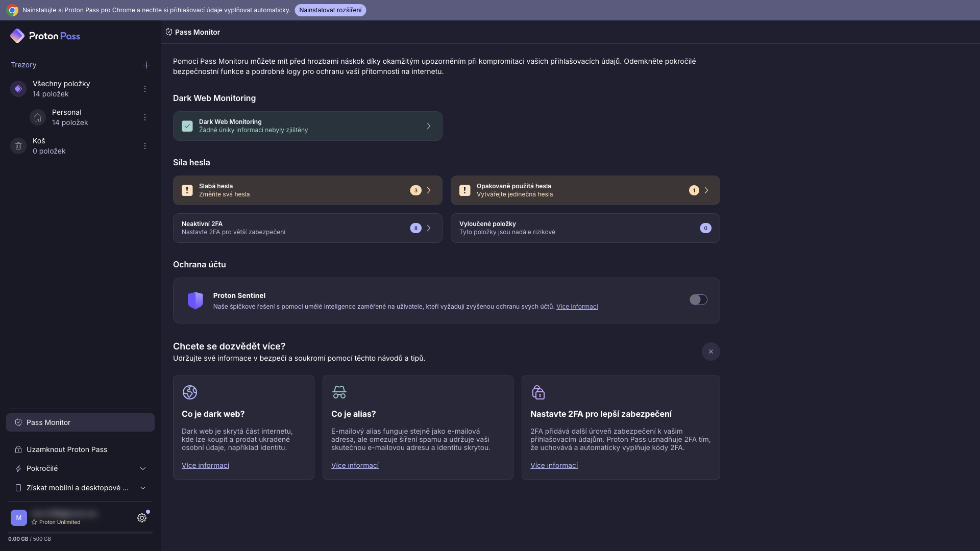Open options menu for Personal vault
Viewport: 980px width, 551px height.
(x=145, y=117)
